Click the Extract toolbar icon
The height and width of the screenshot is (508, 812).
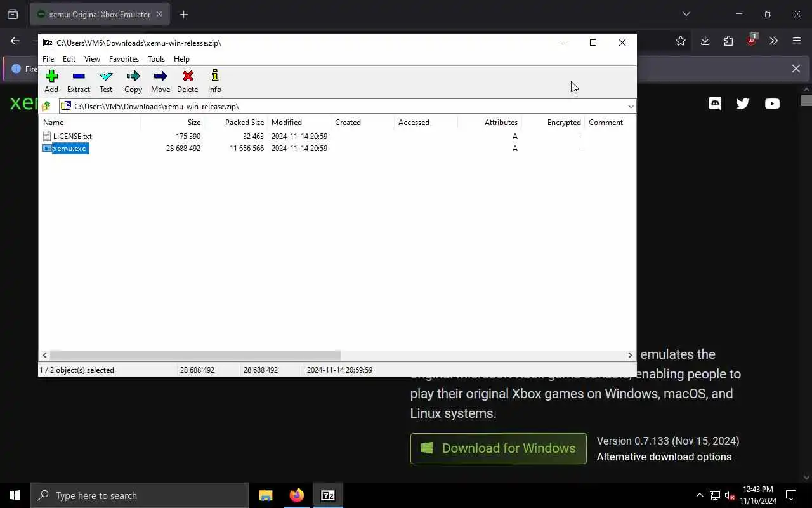tap(79, 81)
